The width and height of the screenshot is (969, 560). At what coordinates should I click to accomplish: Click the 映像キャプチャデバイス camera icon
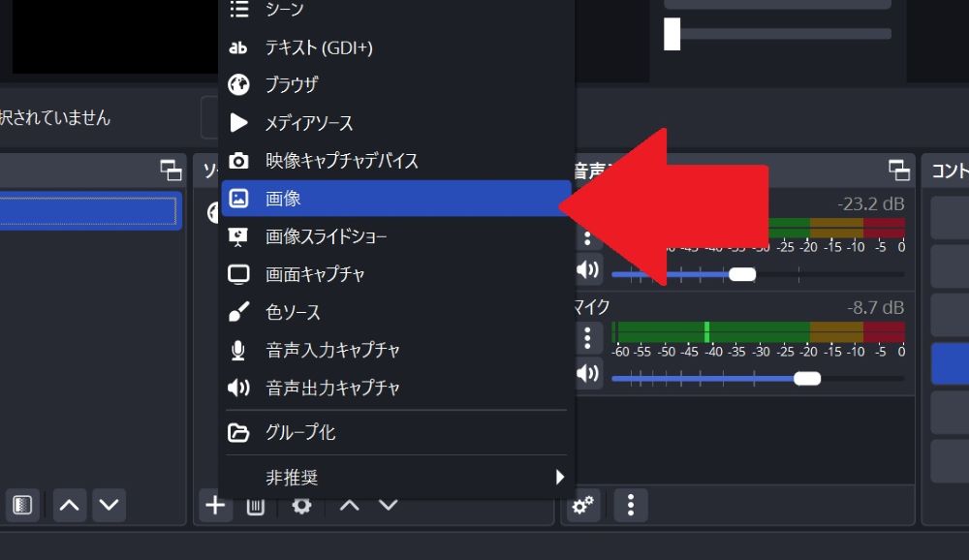tap(238, 161)
